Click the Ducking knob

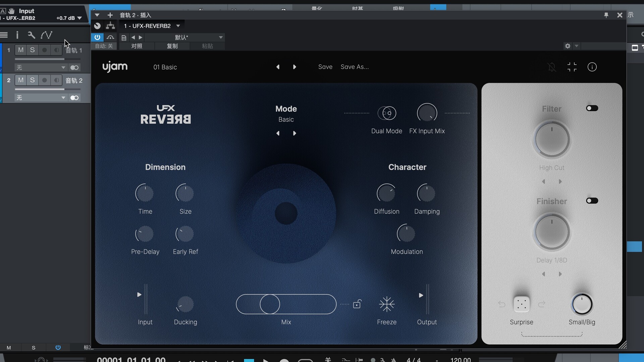point(185,304)
